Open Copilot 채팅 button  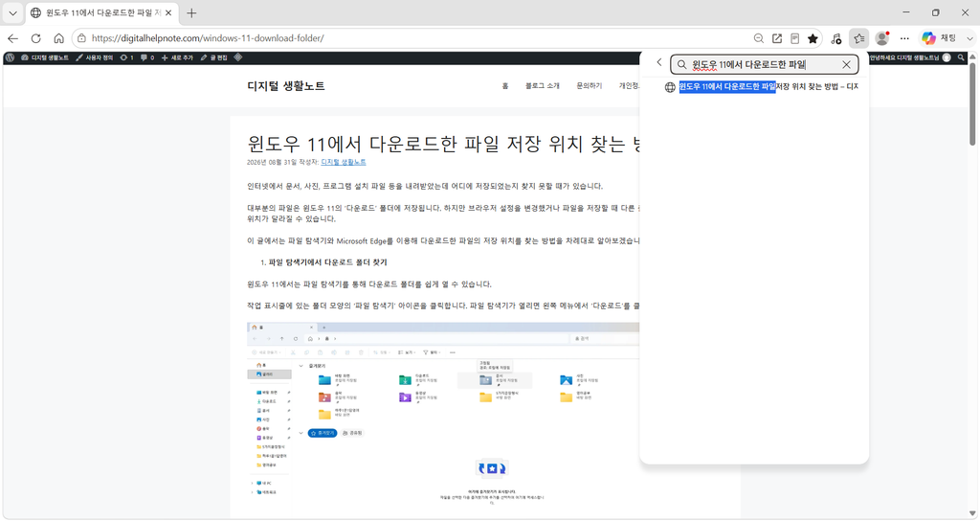coord(940,38)
